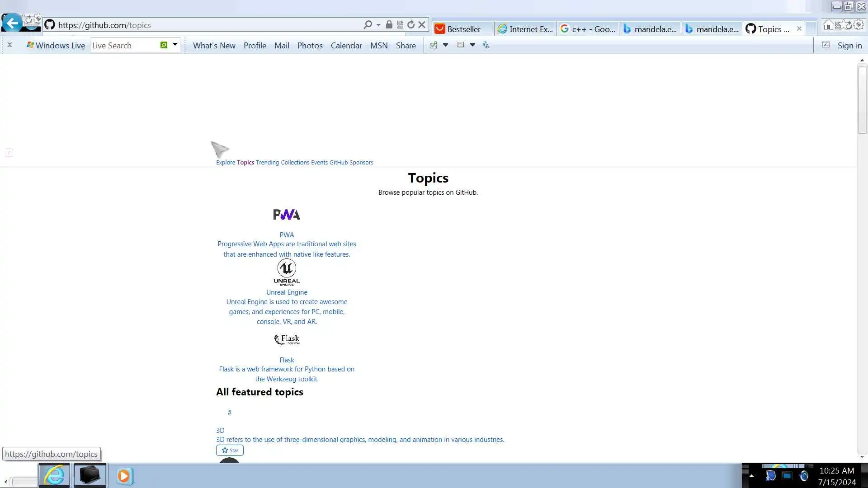This screenshot has height=488, width=868.
Task: Click Sign in on Windows Live toolbar
Action: tap(849, 46)
